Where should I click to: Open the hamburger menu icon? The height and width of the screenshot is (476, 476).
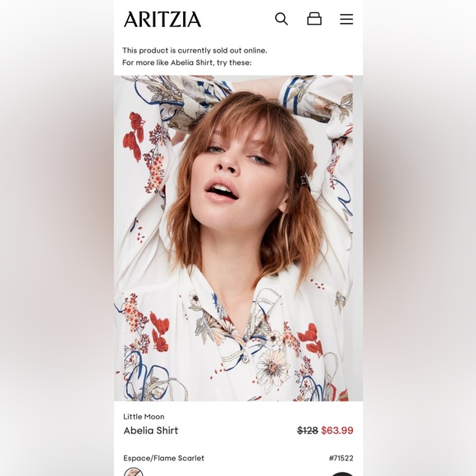(346, 19)
